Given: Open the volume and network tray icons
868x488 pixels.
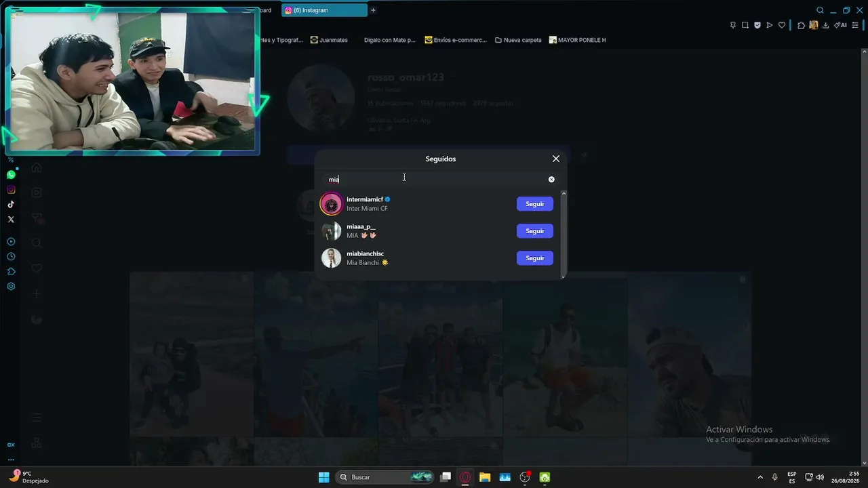Looking at the screenshot, I should [814, 477].
